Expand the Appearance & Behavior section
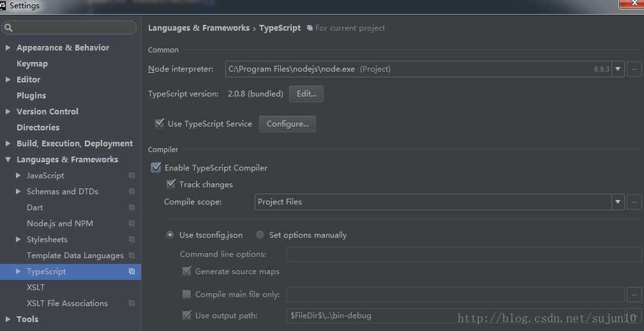This screenshot has width=644, height=331. (8, 48)
